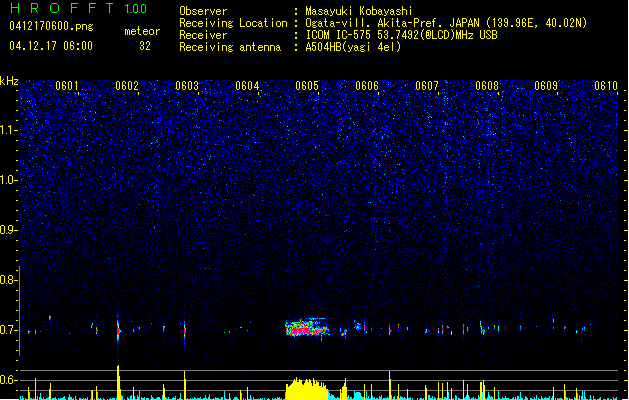Click the 1.1 kHz axis label
The width and height of the screenshot is (629, 400).
(9, 130)
